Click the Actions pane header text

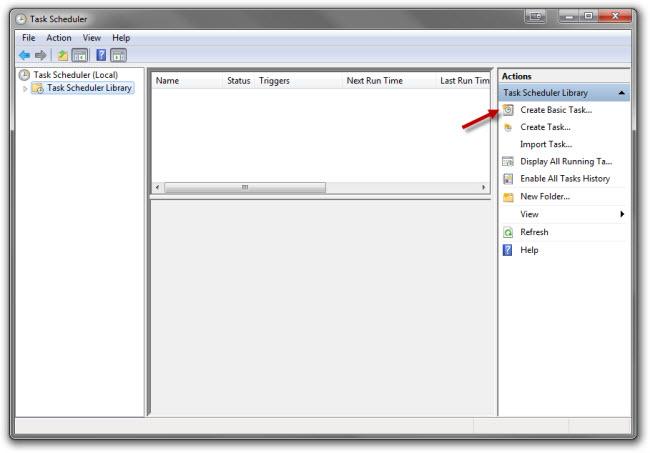pos(517,76)
